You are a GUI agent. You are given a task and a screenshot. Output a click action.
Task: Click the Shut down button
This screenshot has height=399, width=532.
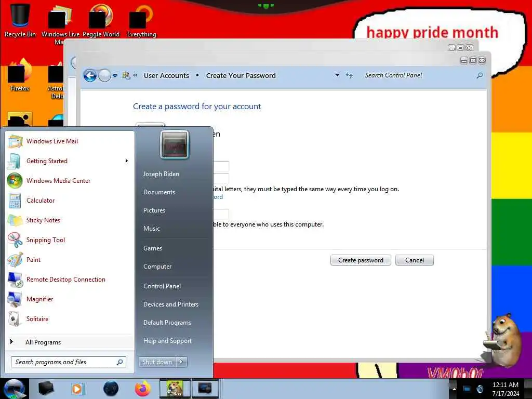pos(157,362)
